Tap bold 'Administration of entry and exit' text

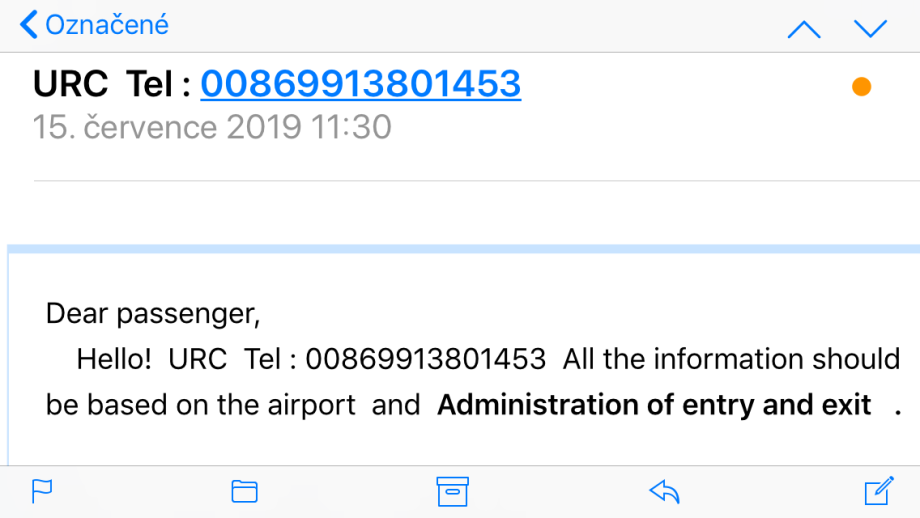click(x=655, y=405)
